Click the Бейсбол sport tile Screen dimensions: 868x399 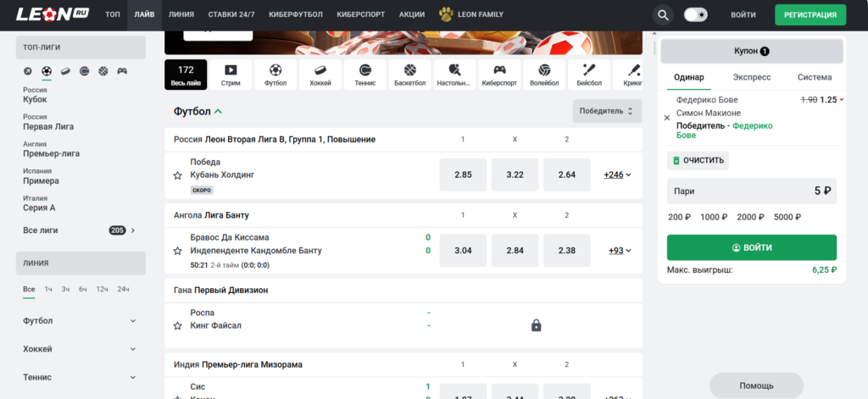tap(589, 75)
